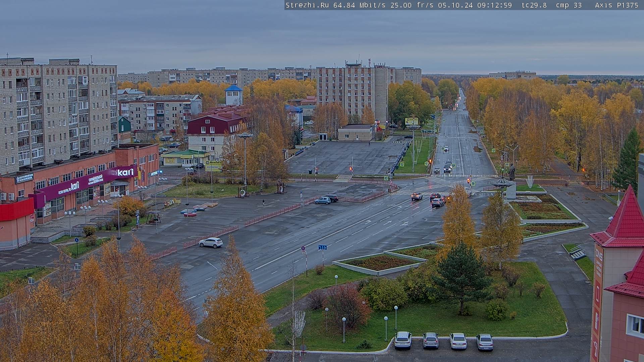Select the Axis P1375 camera model text

[x=616, y=5]
